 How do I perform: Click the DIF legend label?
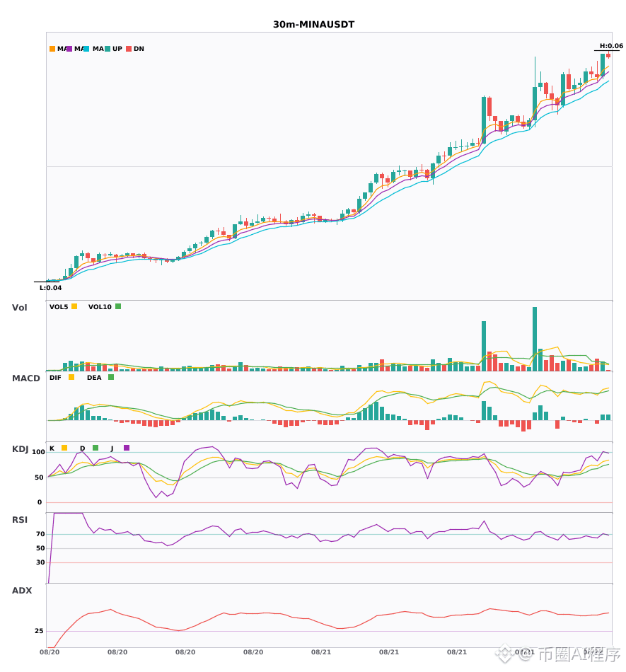(55, 378)
